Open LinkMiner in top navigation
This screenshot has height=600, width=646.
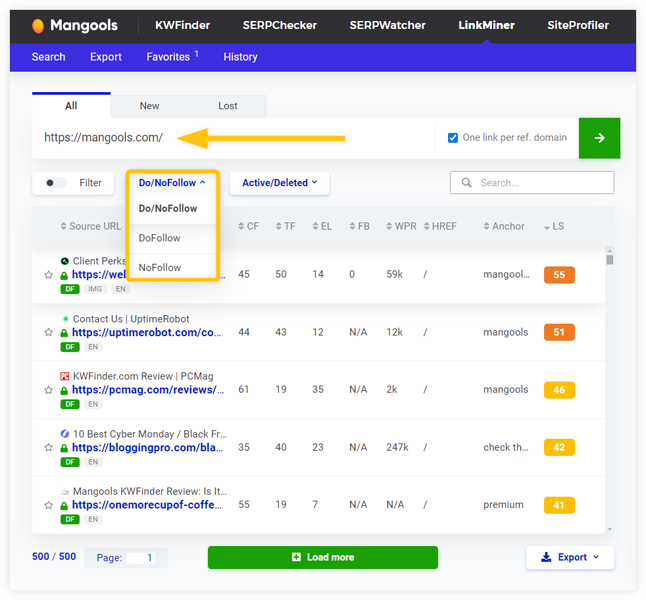pyautogui.click(x=487, y=25)
